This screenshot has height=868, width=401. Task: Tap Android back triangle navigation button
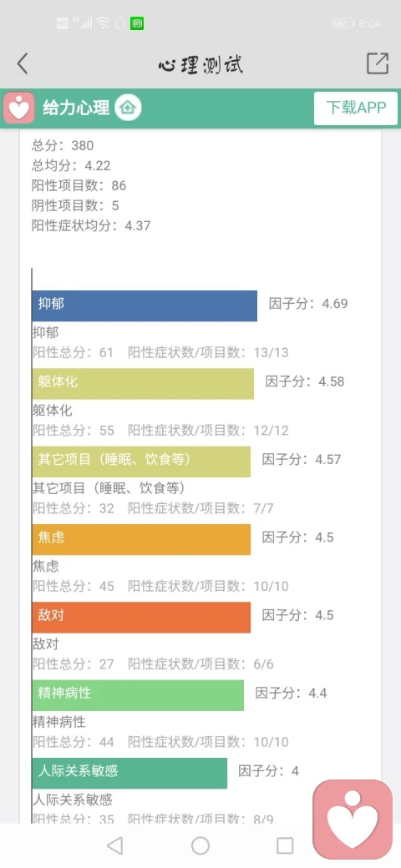[x=114, y=845]
